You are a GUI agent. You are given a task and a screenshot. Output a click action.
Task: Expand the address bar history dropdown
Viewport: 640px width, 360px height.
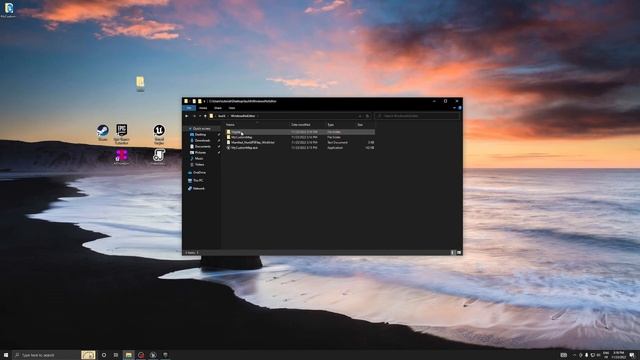coord(360,116)
